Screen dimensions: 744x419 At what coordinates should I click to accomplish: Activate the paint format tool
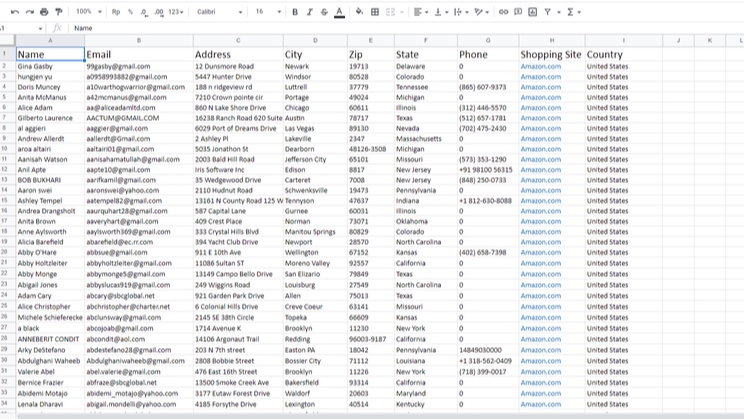coord(59,12)
